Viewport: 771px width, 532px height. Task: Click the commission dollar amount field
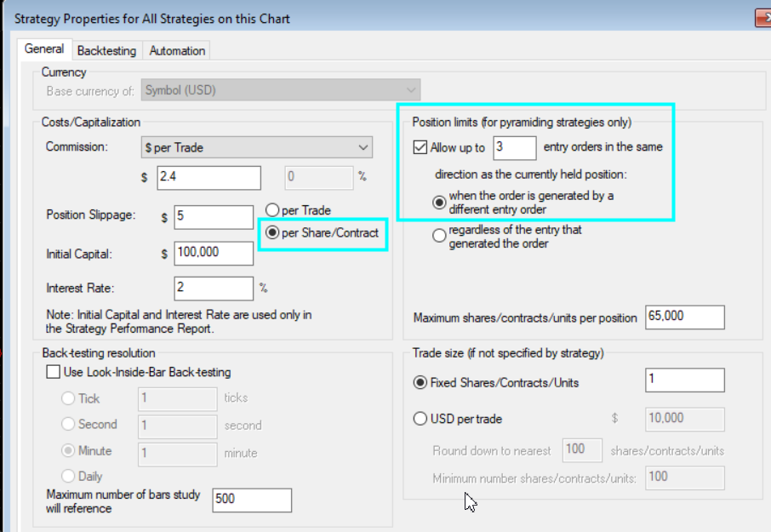(208, 178)
